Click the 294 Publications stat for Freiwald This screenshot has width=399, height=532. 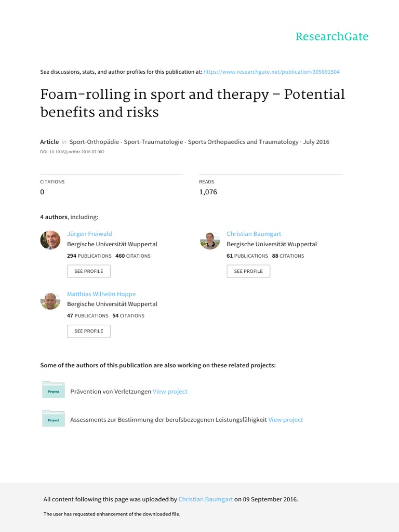coord(89,256)
